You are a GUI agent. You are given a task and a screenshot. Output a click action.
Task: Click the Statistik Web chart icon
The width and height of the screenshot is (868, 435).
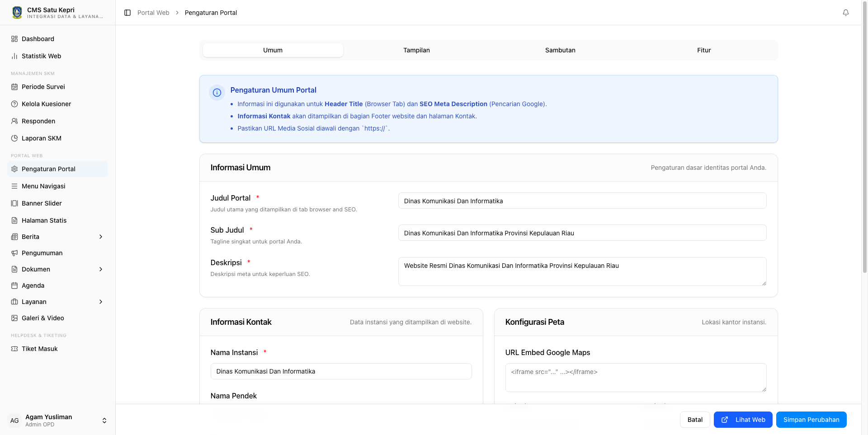click(x=14, y=56)
